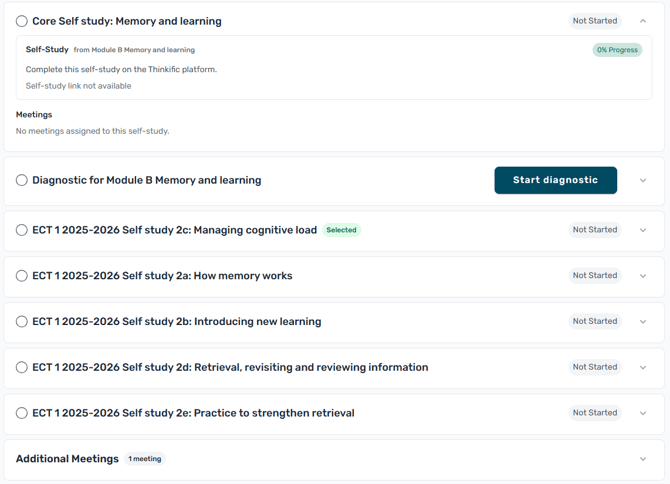Expand the Diagnostic for Module B row
This screenshot has height=484, width=670.
pyautogui.click(x=643, y=180)
